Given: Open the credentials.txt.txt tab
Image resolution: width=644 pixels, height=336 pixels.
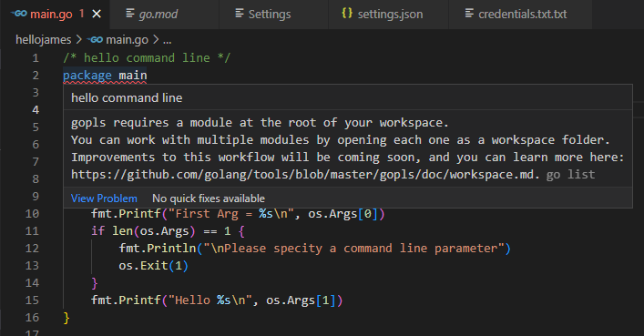Looking at the screenshot, I should coord(520,15).
